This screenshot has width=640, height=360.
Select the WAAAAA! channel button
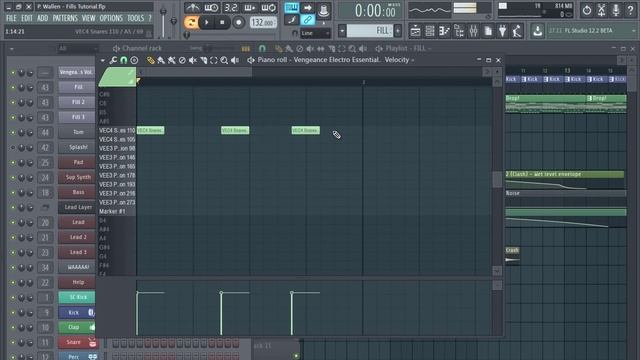(77, 267)
